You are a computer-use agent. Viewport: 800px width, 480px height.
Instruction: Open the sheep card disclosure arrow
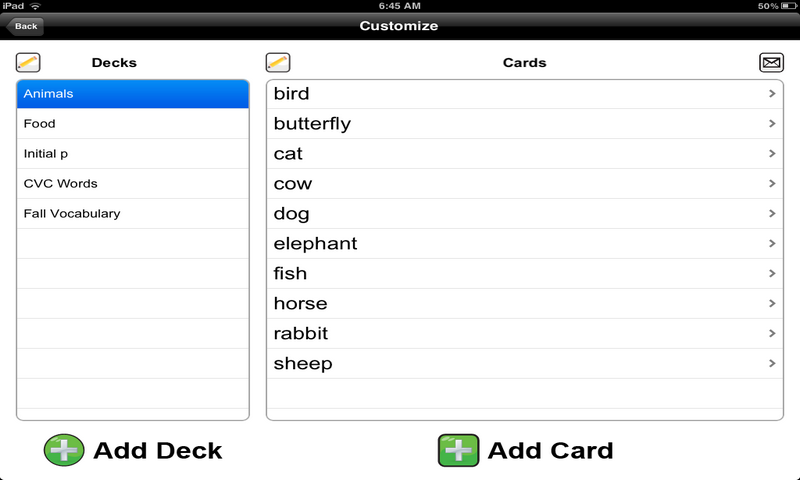772,364
